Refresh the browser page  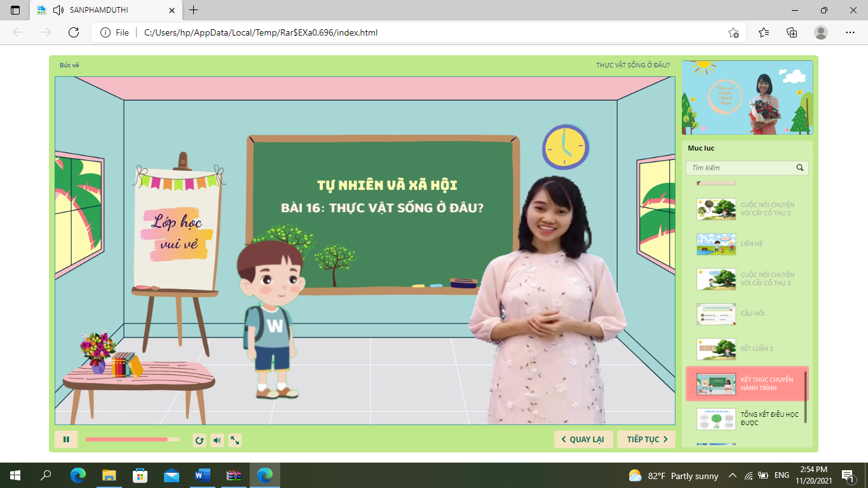pos(74,32)
